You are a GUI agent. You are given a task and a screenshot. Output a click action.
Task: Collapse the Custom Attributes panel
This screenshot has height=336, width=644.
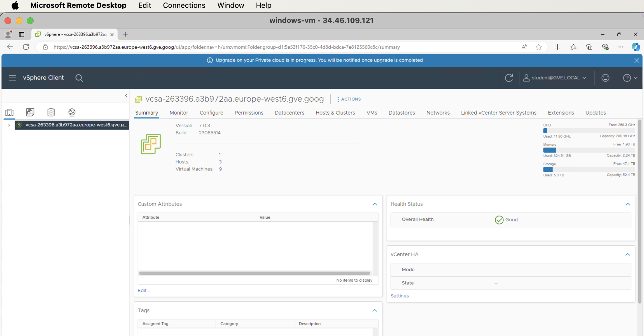pyautogui.click(x=375, y=204)
